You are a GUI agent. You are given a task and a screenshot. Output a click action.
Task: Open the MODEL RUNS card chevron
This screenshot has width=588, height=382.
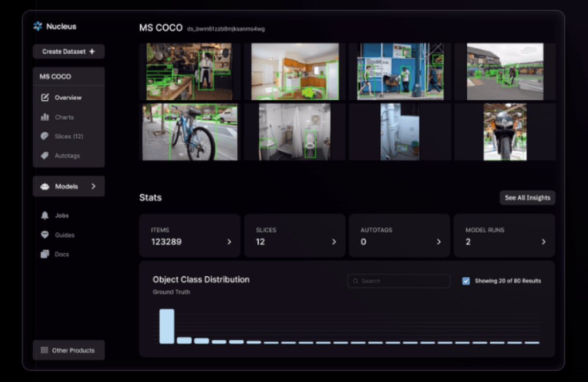click(543, 242)
